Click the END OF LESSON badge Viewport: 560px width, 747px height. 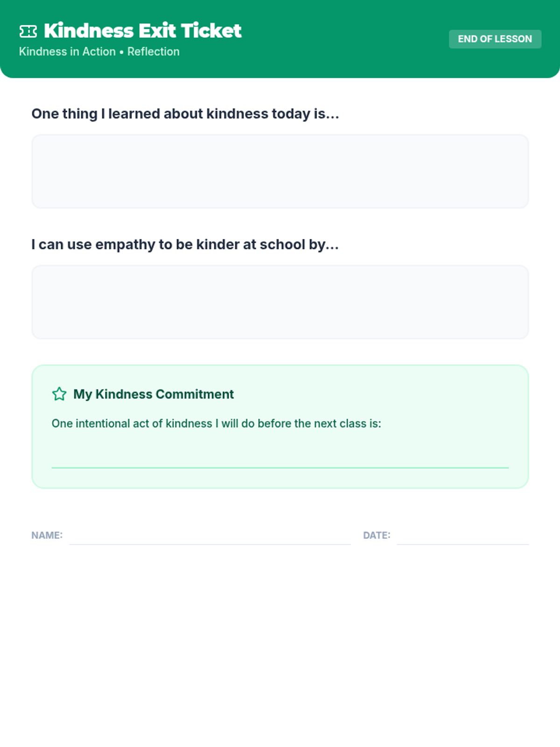coord(495,39)
